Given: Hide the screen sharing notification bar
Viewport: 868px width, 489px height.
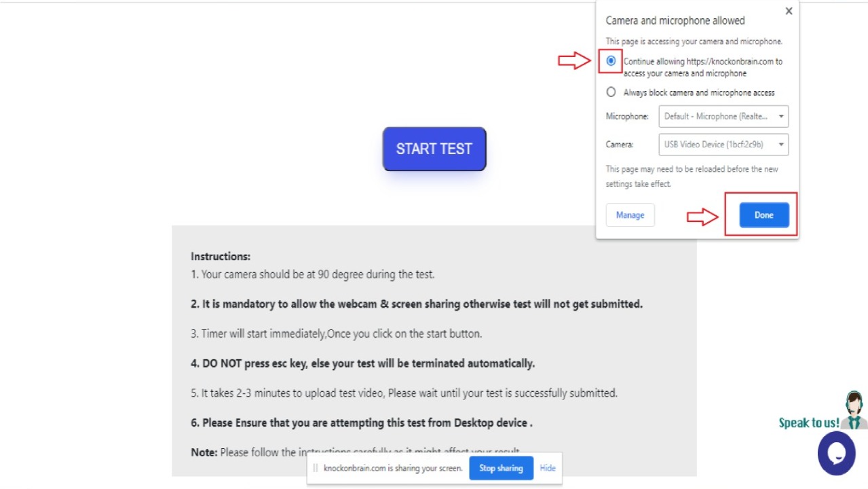Looking at the screenshot, I should click(x=548, y=468).
